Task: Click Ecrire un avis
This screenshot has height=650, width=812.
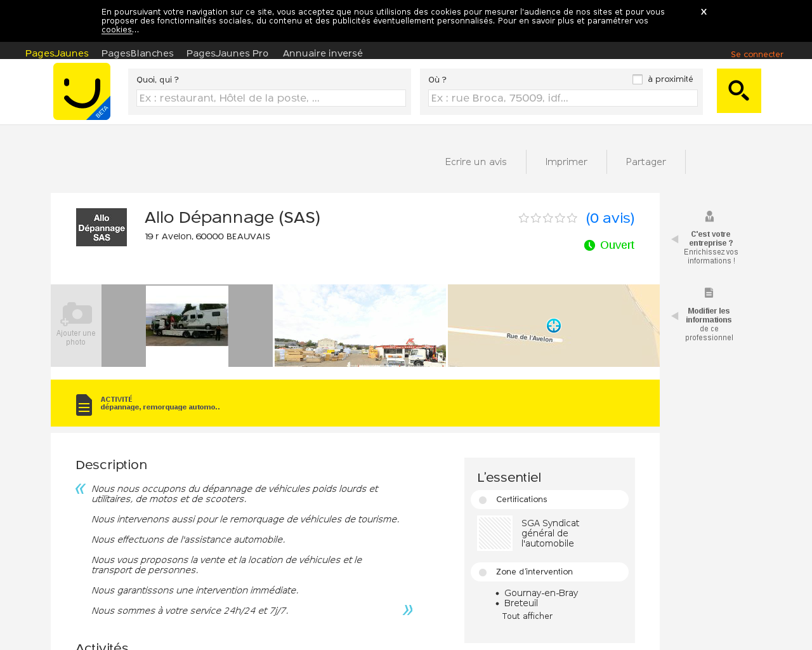Action: pos(476,162)
